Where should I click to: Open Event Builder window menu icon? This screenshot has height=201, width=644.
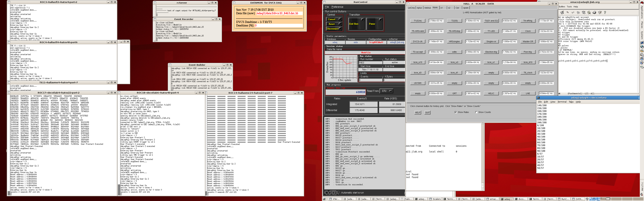click(x=170, y=65)
